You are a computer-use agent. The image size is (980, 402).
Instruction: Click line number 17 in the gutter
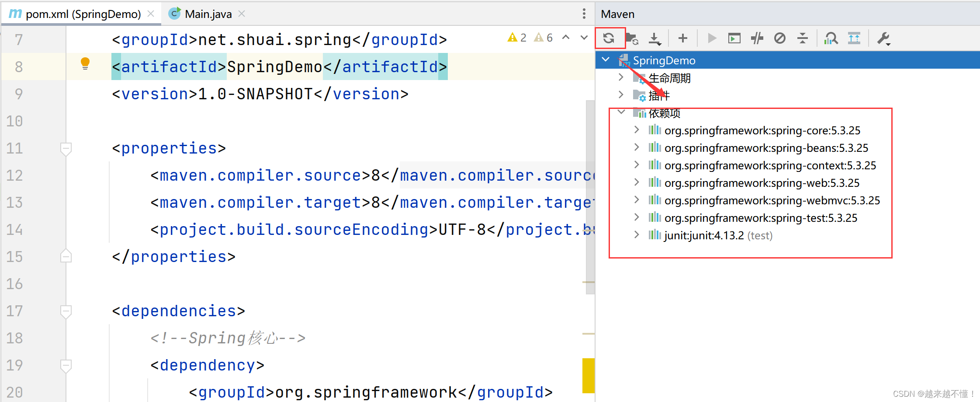[14, 311]
